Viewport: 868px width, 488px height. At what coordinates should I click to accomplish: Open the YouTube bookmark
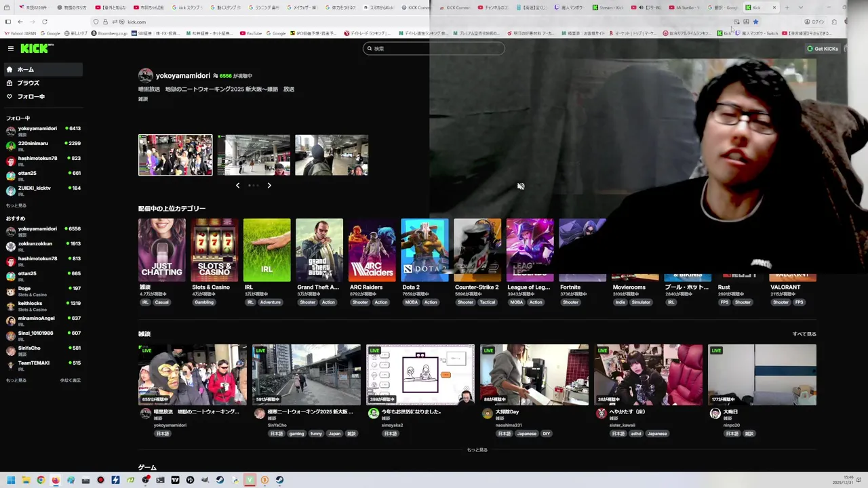tap(251, 33)
